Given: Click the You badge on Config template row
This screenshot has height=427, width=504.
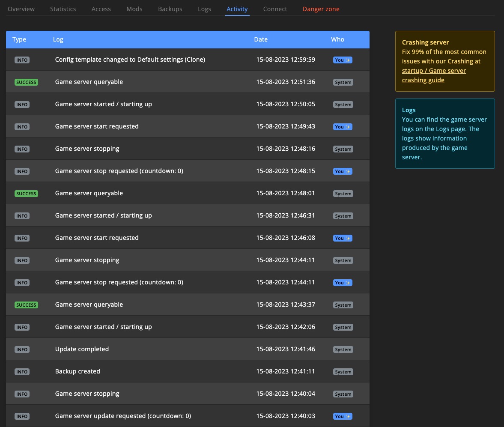Looking at the screenshot, I should [343, 60].
